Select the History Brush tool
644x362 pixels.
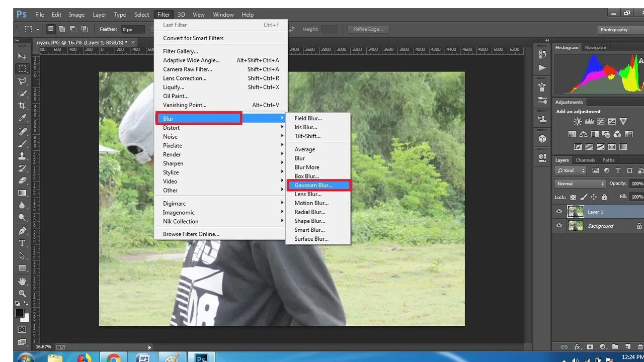22,168
